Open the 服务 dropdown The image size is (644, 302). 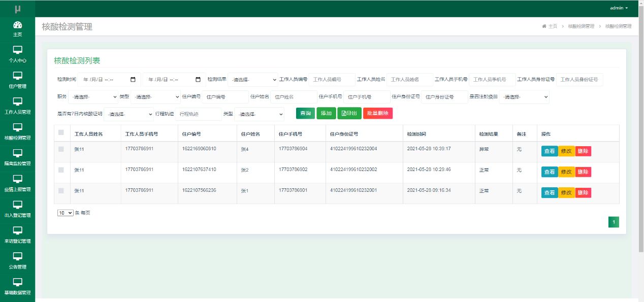pos(93,97)
